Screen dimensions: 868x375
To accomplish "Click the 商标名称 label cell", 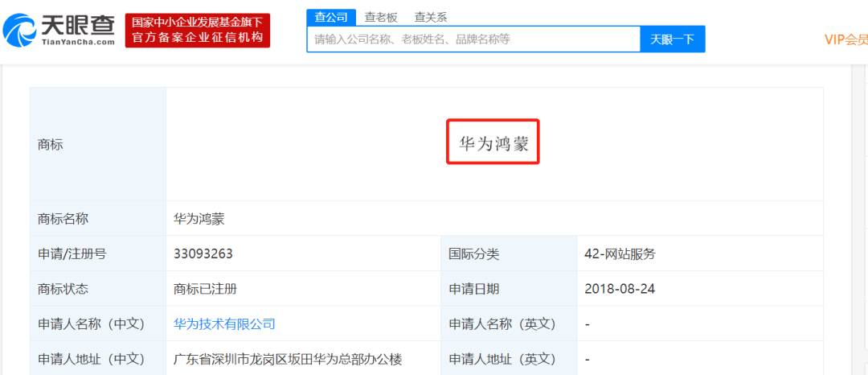I will (x=98, y=219).
